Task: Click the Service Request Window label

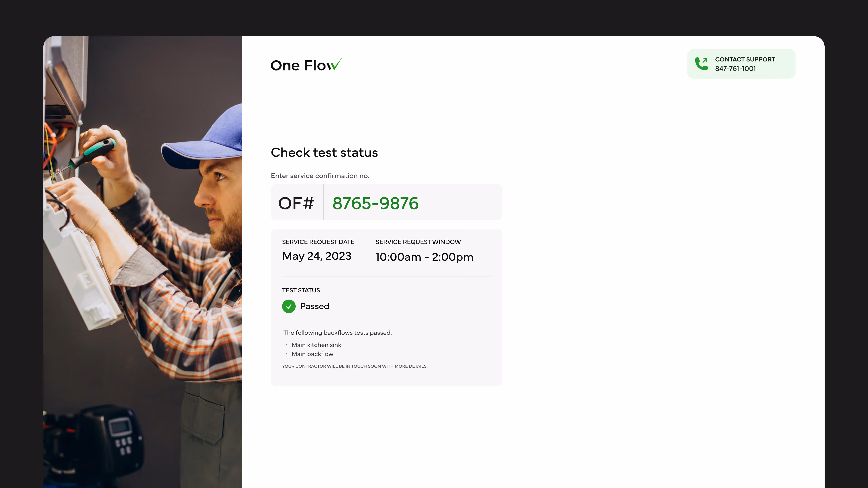Action: (418, 242)
